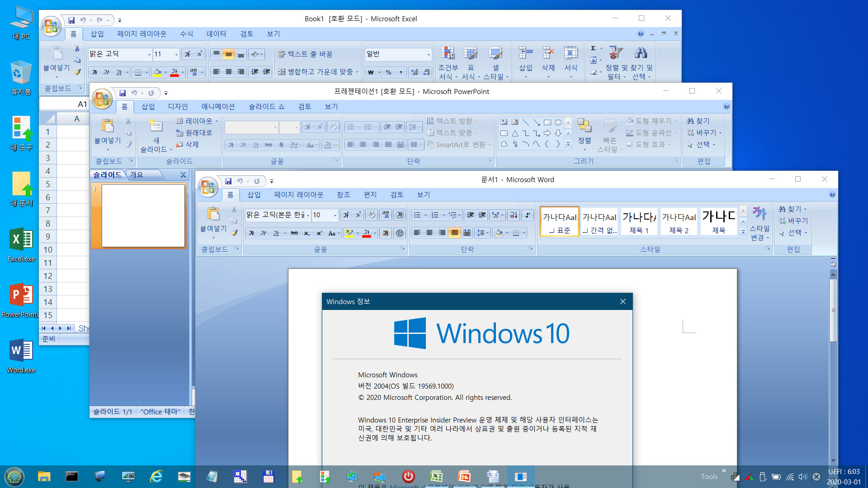Open Excel's 수식 tab

coord(186,34)
